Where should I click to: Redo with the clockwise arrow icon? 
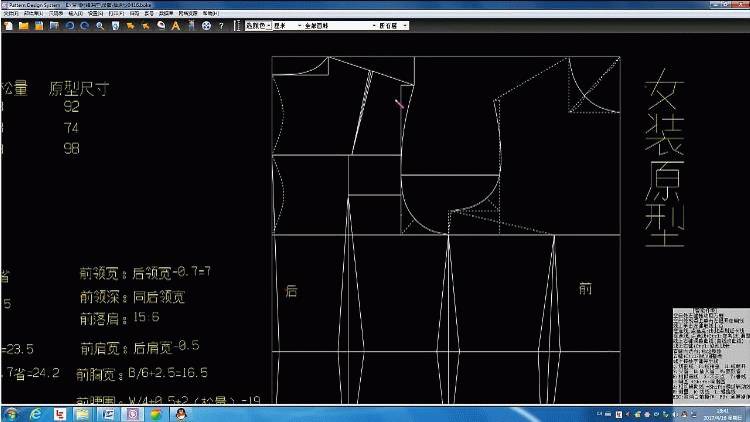[85, 26]
